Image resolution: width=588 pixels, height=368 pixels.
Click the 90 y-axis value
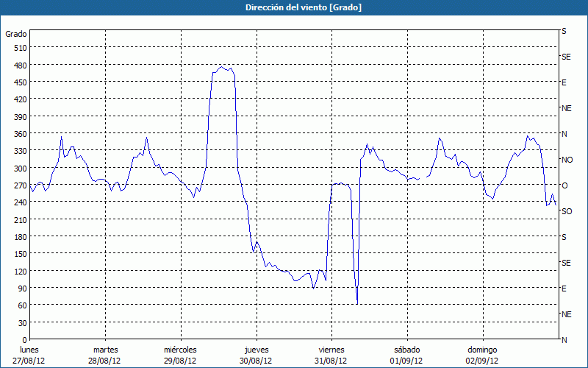[x=23, y=289]
